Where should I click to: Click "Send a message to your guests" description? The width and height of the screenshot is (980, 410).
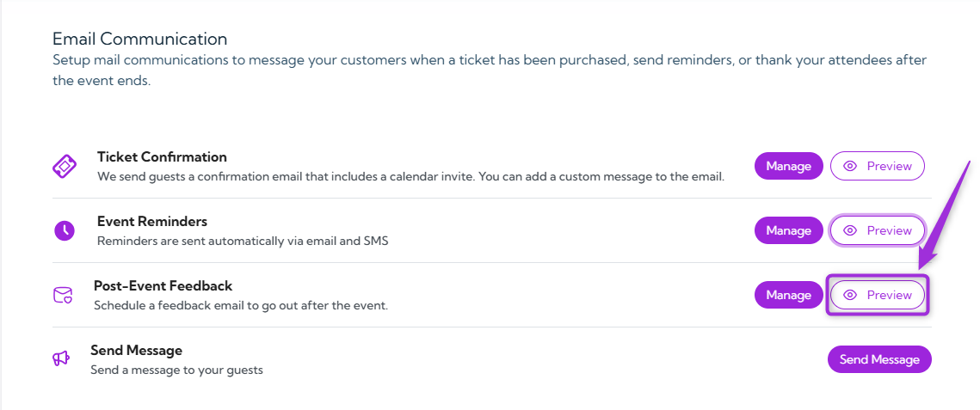pyautogui.click(x=176, y=370)
